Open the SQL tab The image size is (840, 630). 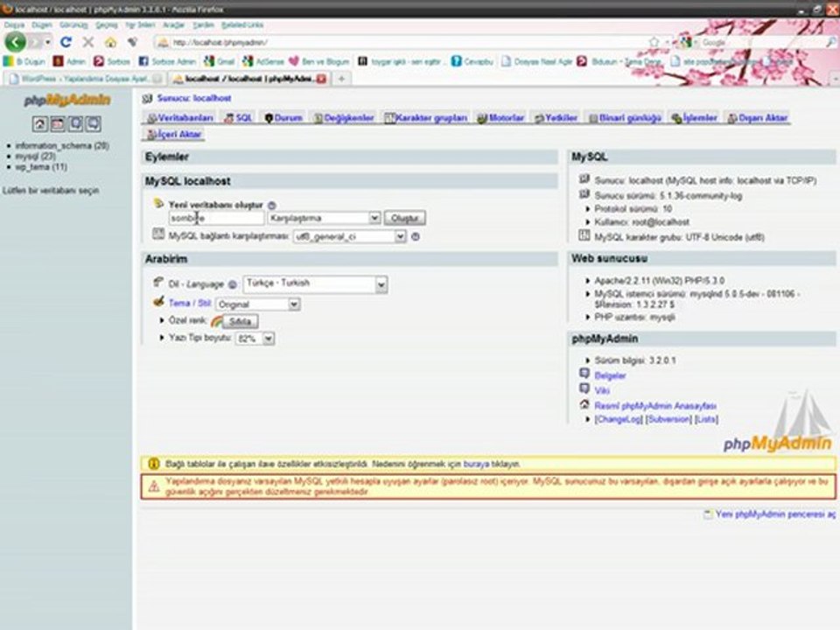click(x=238, y=118)
